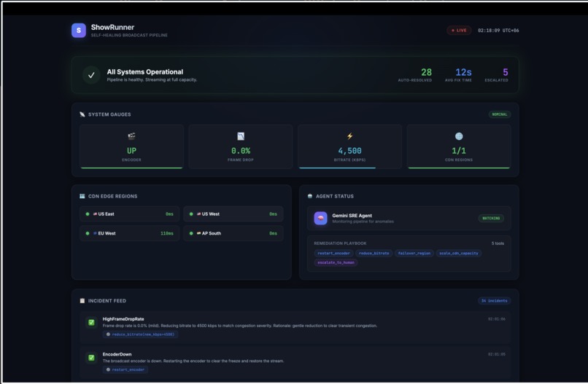Click the US East flag icon
This screenshot has width=588, height=384.
pos(95,214)
